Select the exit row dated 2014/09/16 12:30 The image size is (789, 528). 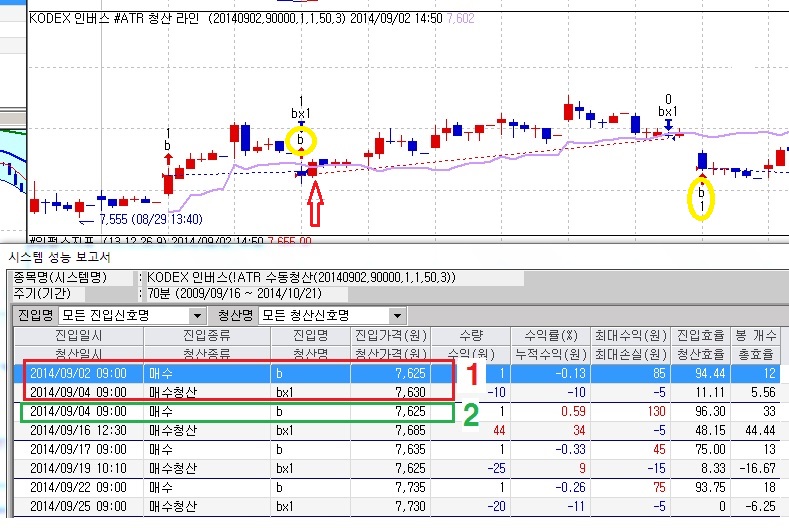click(397, 430)
